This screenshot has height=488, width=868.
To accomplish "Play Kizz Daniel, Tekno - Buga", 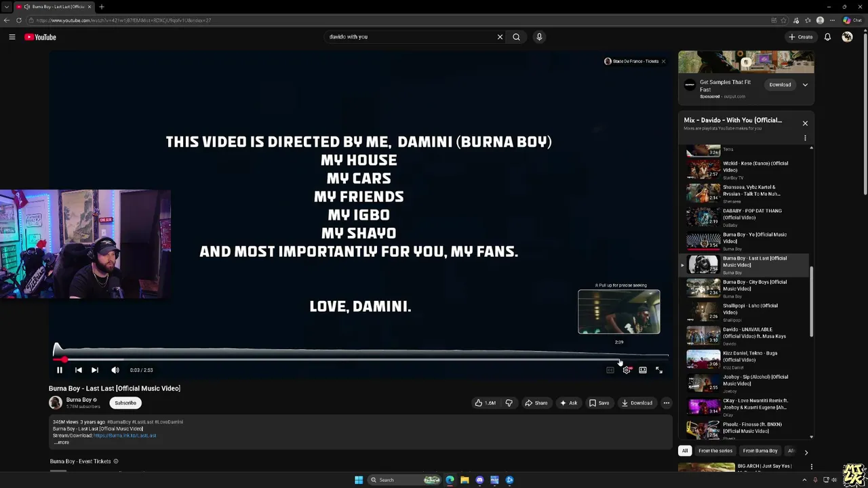I will [x=744, y=359].
